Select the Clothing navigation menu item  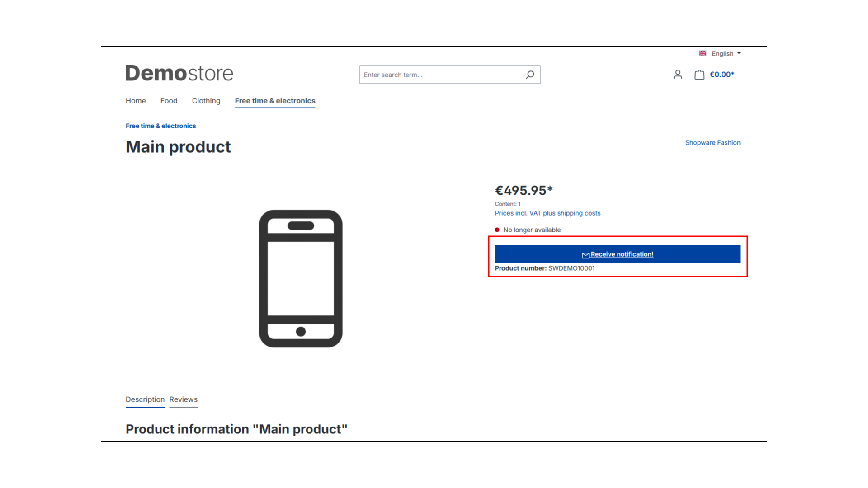pyautogui.click(x=206, y=100)
